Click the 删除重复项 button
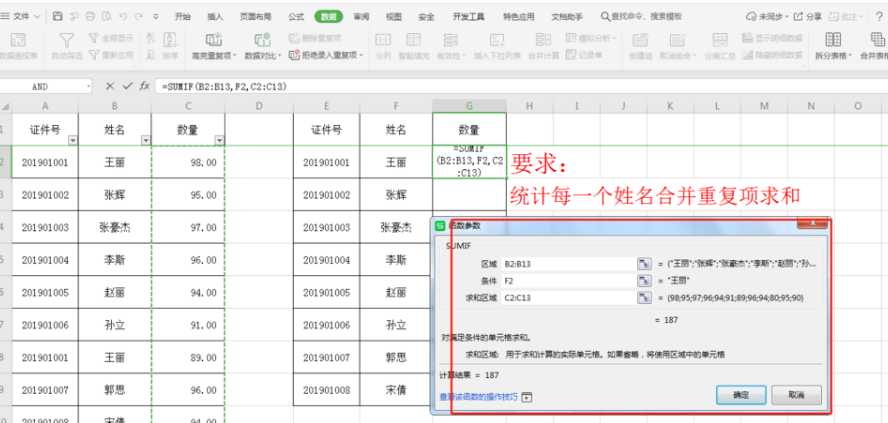The height and width of the screenshot is (423, 888). pyautogui.click(x=315, y=38)
